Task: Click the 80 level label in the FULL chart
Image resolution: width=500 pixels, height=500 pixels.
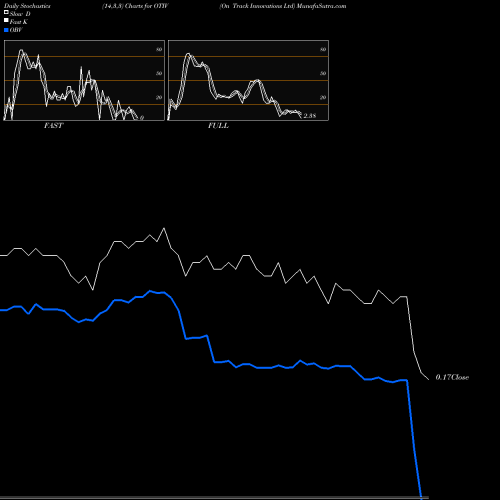Action: pyautogui.click(x=323, y=49)
